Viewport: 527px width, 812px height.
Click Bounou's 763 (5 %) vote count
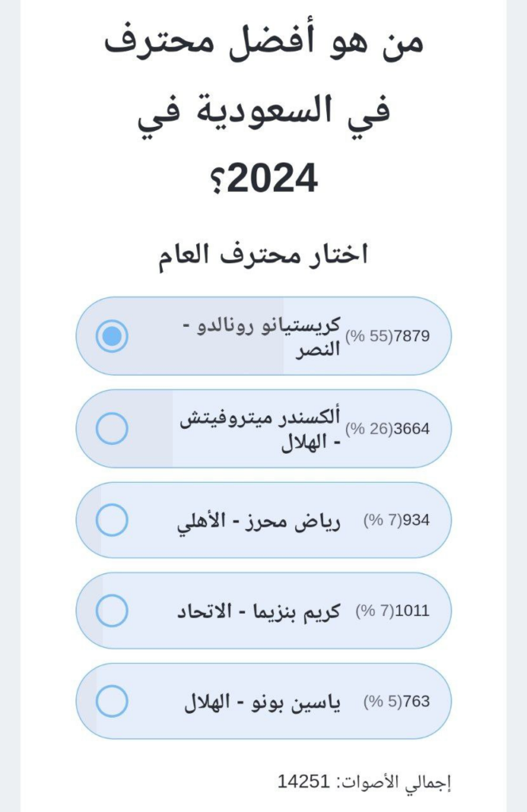tap(396, 702)
